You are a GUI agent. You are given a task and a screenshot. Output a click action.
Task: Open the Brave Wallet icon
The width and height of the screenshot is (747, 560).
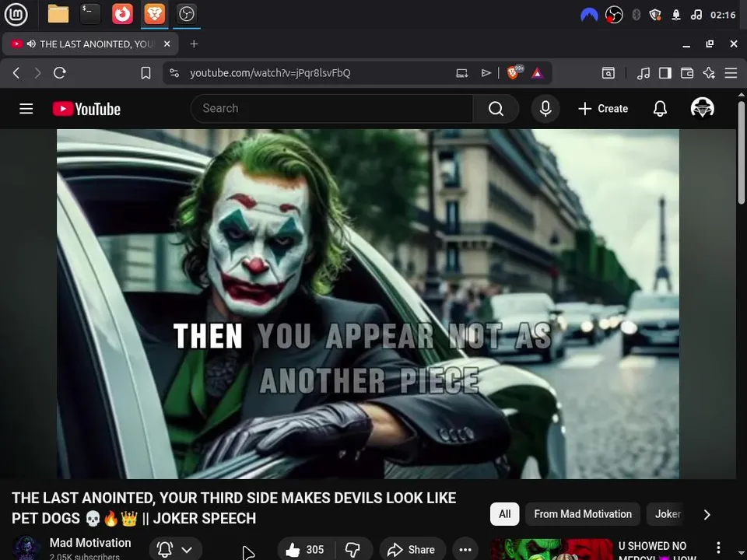pyautogui.click(x=687, y=73)
